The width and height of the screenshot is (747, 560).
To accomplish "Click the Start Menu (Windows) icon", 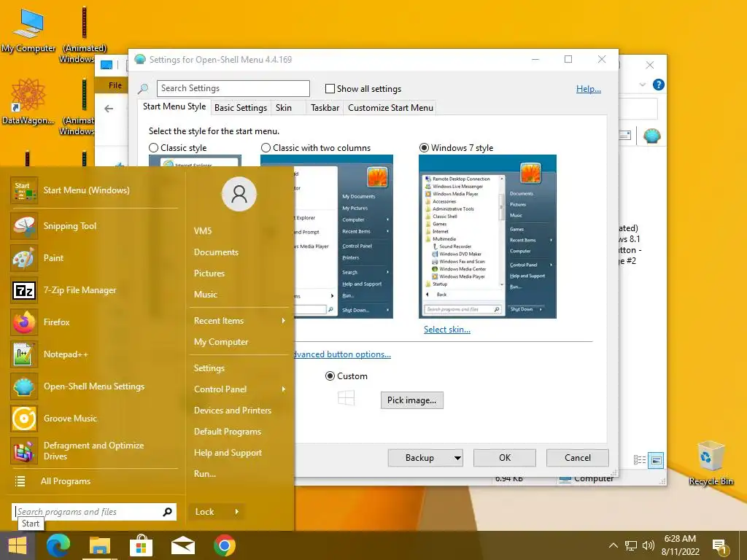I will (x=24, y=190).
